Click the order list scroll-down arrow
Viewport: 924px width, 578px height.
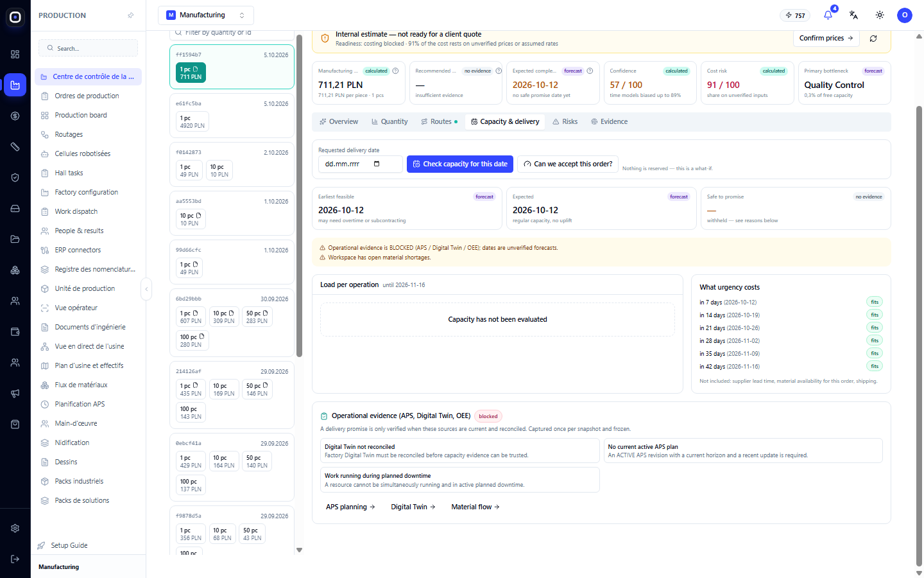(x=299, y=550)
